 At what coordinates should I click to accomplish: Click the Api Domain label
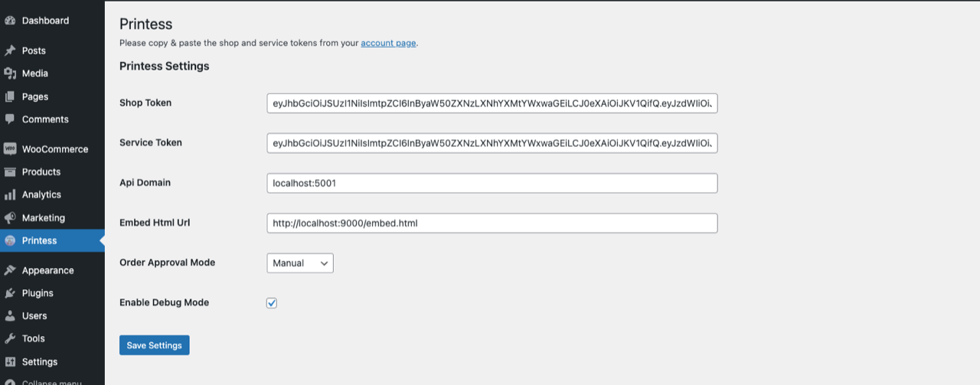pos(145,182)
